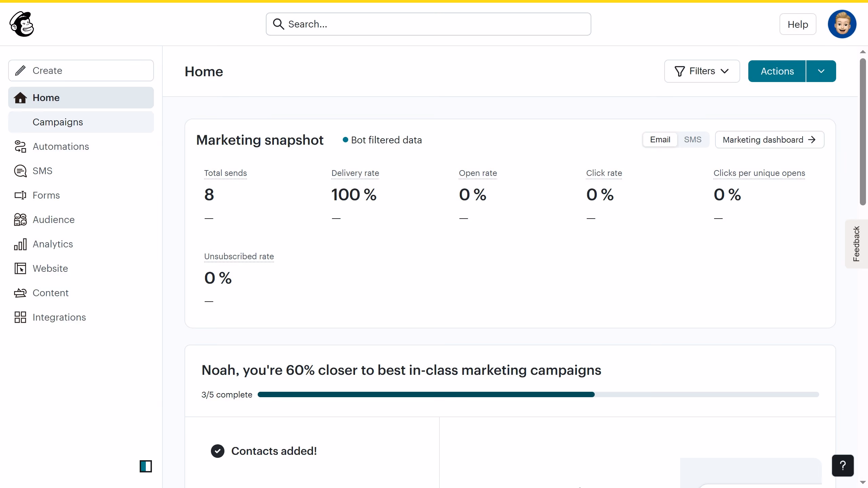Click the Create button
The height and width of the screenshot is (488, 868).
[x=81, y=70]
